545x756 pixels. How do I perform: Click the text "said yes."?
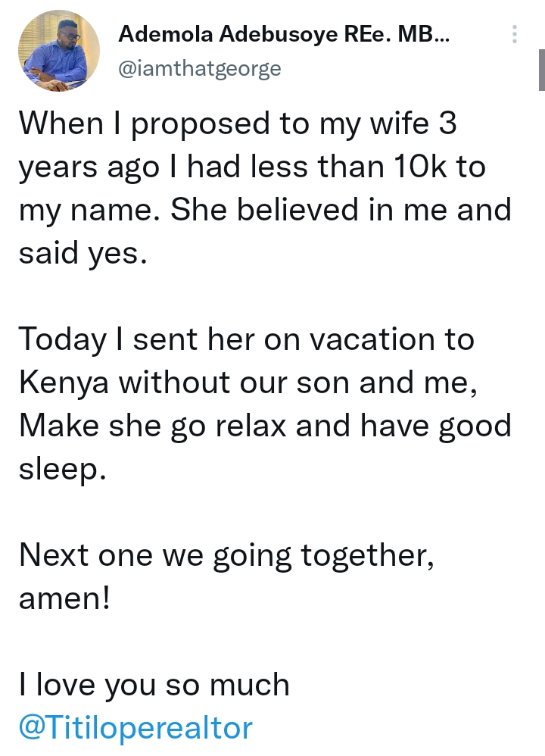coord(82,254)
